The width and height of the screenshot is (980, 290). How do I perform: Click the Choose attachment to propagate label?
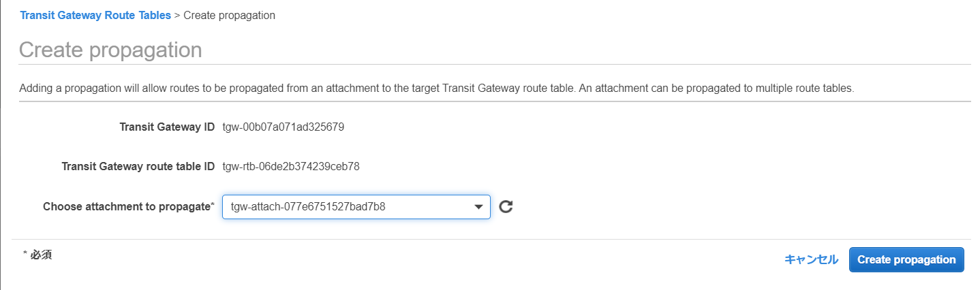126,206
